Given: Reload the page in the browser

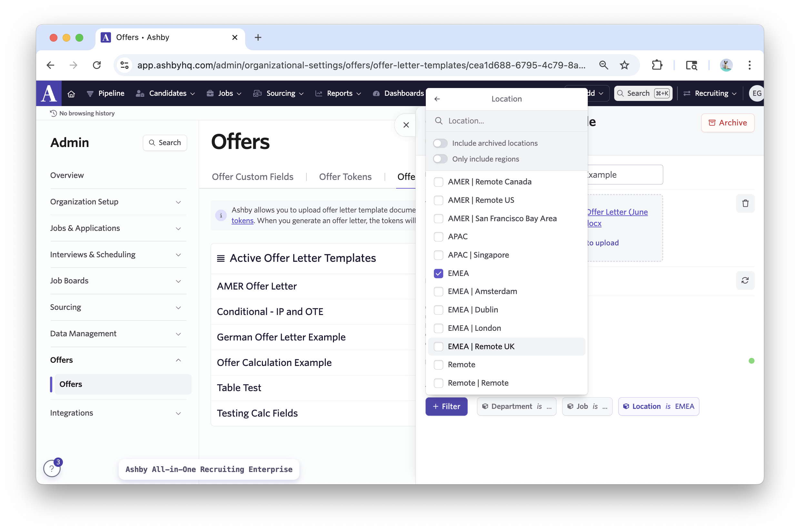Looking at the screenshot, I should pos(97,65).
